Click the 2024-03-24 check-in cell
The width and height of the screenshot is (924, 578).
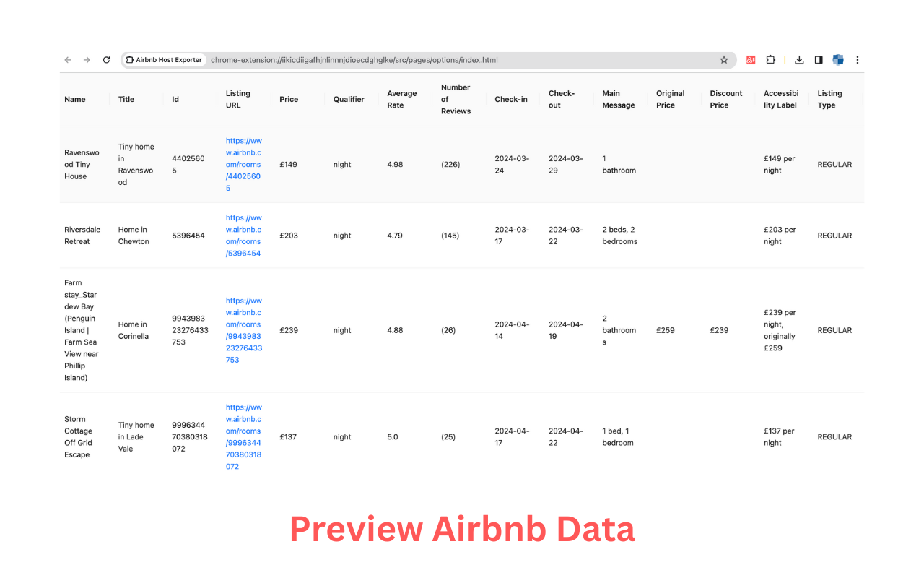coord(512,165)
